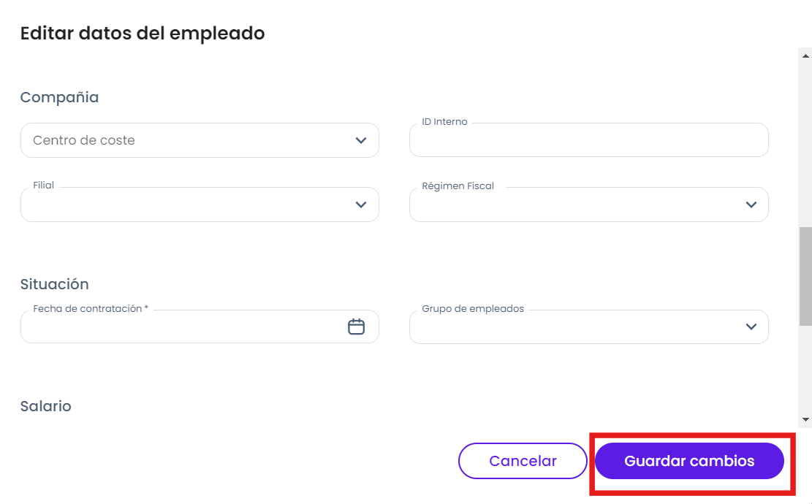Open the hiring date calendar picker
Screen dimensions: 812x504
coord(356,327)
